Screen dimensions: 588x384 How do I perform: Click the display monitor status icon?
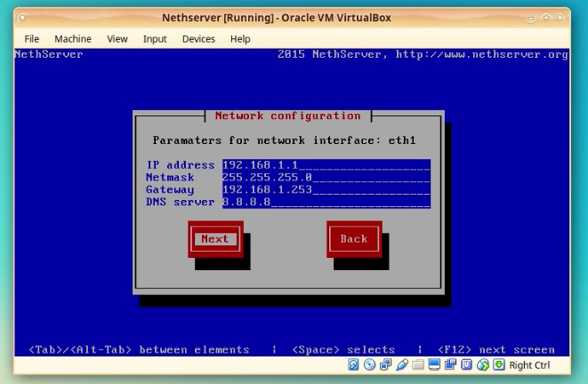[435, 364]
